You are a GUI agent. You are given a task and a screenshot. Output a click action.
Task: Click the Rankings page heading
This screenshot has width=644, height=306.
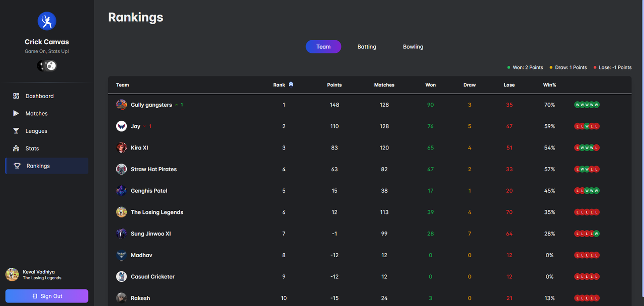tap(136, 17)
